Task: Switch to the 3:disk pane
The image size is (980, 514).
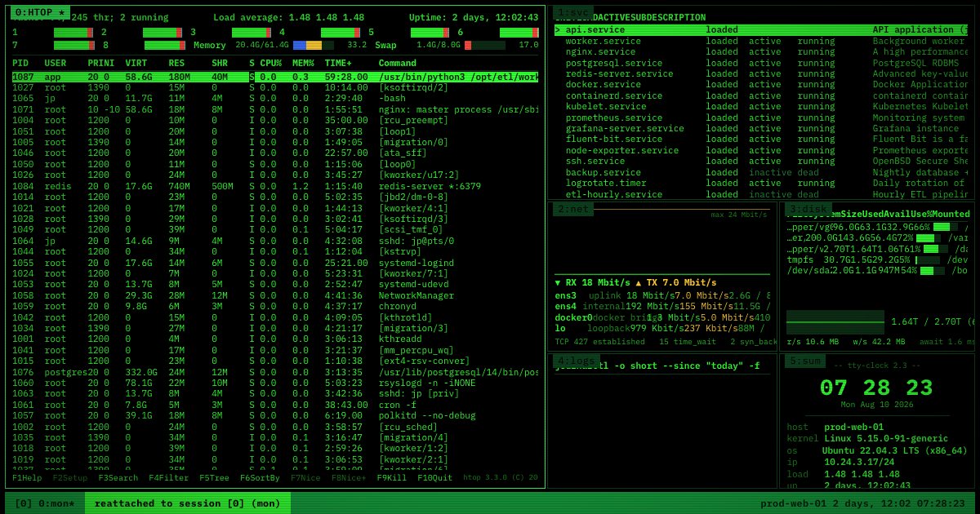Action: click(x=808, y=209)
